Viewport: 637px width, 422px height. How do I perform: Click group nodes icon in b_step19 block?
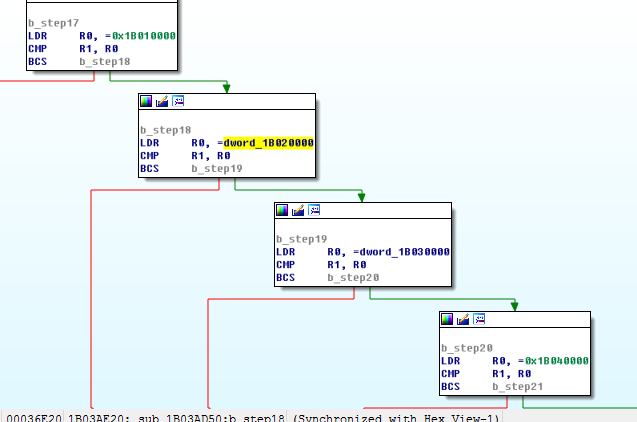pyautogui.click(x=314, y=210)
